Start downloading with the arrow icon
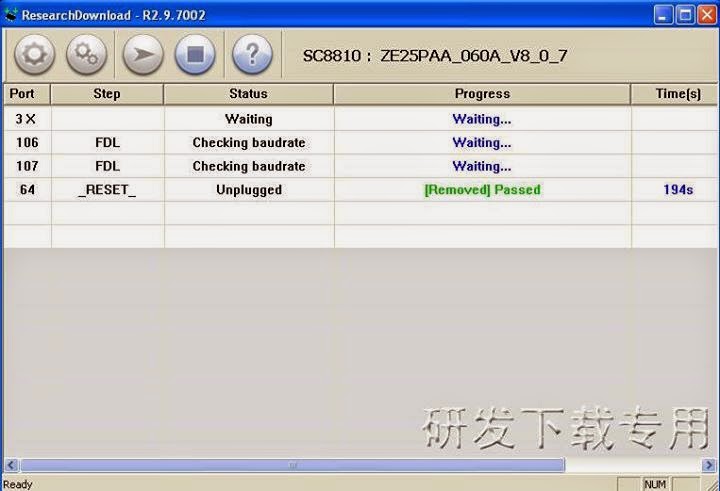 click(x=143, y=55)
